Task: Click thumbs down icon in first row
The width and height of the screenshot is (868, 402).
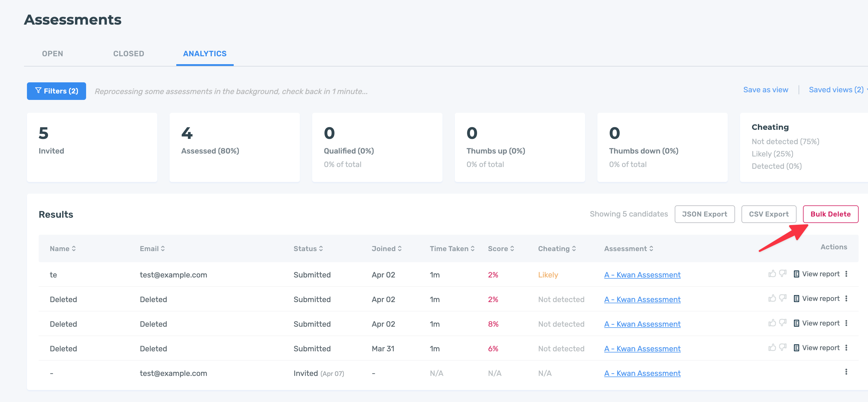Action: click(x=783, y=273)
